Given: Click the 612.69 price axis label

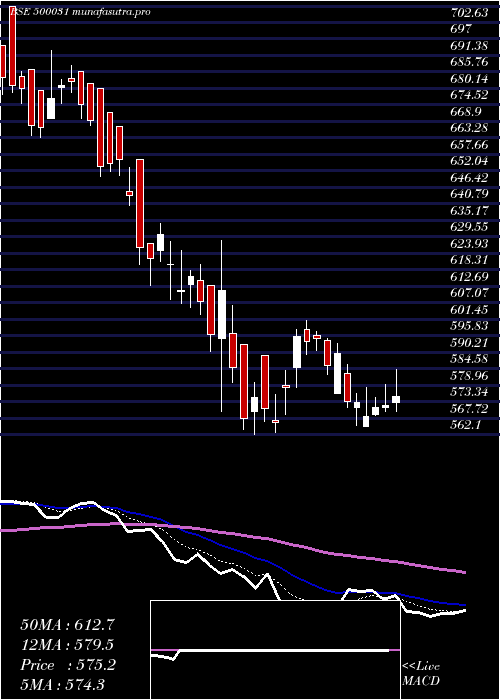Looking at the screenshot, I should point(469,277).
